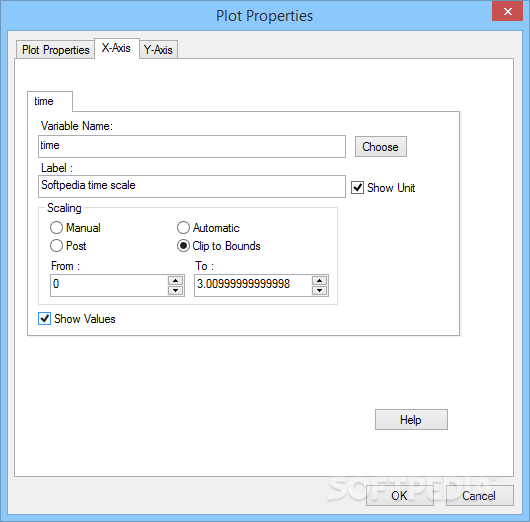The image size is (530, 522).
Task: Toggle the Show Unit checkbox
Action: [357, 188]
